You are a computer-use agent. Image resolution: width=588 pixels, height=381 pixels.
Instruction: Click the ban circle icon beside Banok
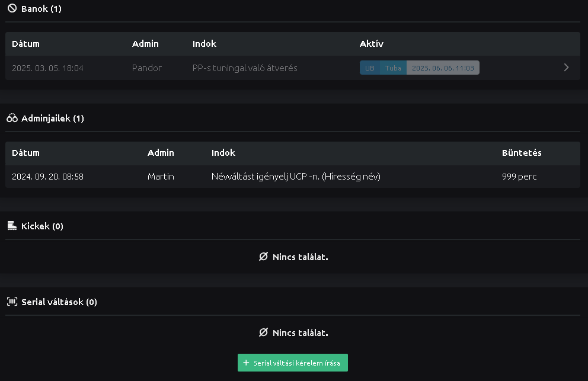tap(12, 9)
